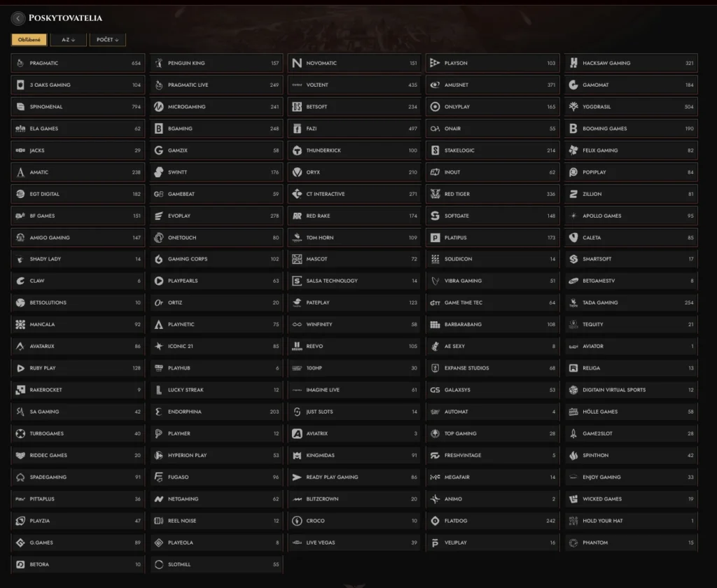Open the Live Vegas provider
The height and width of the screenshot is (588, 717).
[x=354, y=542]
